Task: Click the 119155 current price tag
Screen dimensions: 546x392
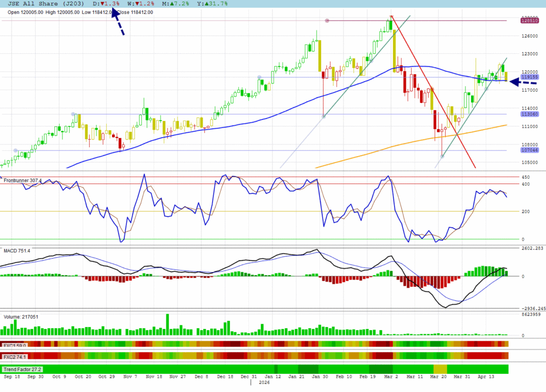Action: pos(529,77)
